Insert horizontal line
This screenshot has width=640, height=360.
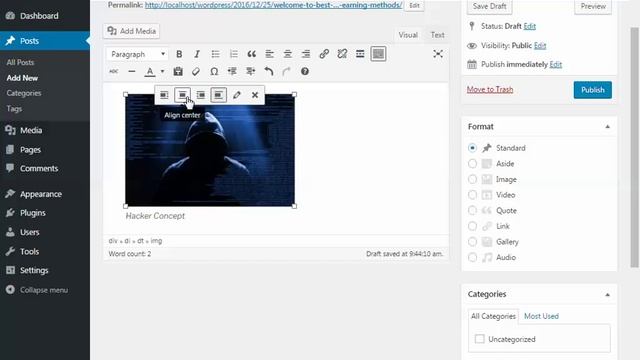pyautogui.click(x=131, y=71)
